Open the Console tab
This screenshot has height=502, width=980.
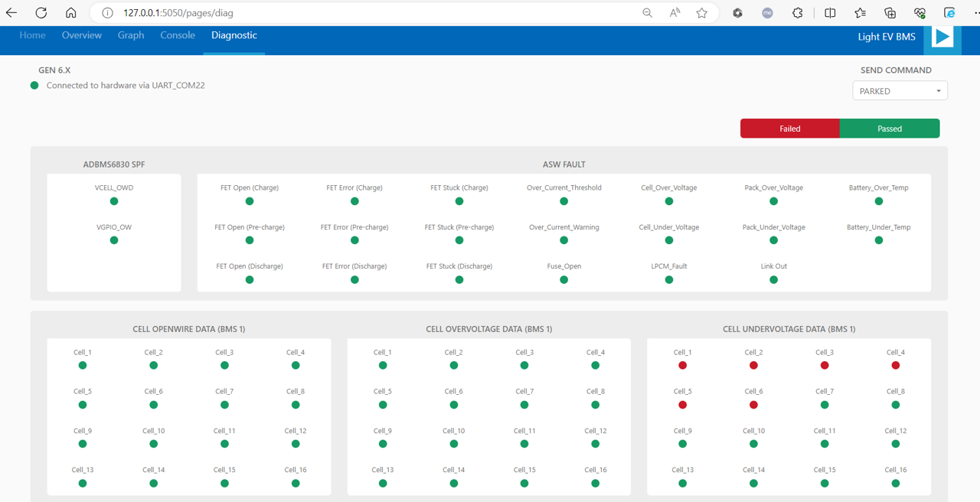point(177,35)
